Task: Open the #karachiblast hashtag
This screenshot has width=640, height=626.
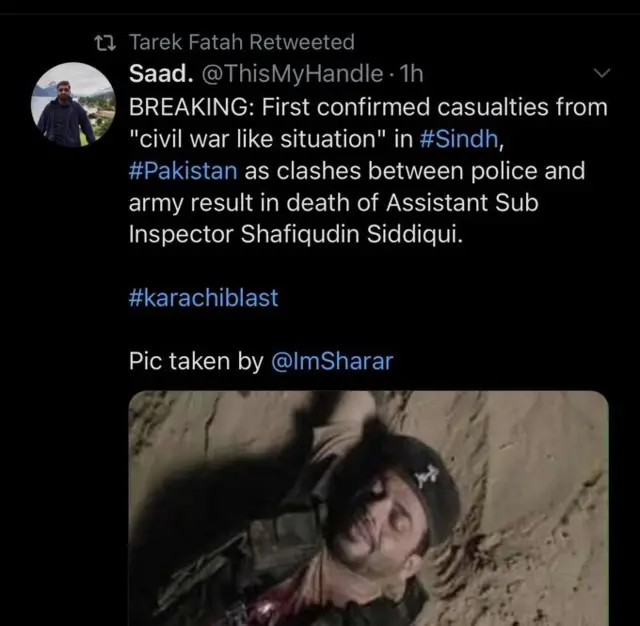Action: 204,298
